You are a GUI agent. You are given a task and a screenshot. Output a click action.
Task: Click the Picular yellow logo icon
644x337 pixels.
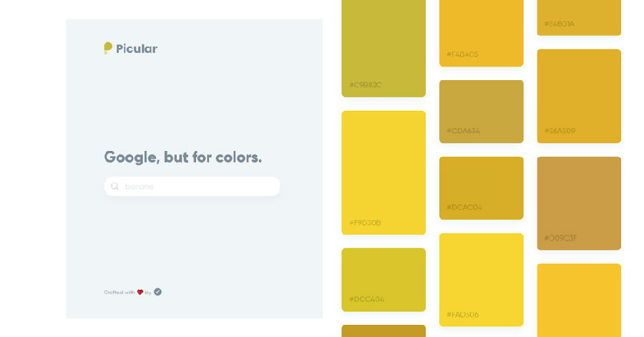[108, 48]
